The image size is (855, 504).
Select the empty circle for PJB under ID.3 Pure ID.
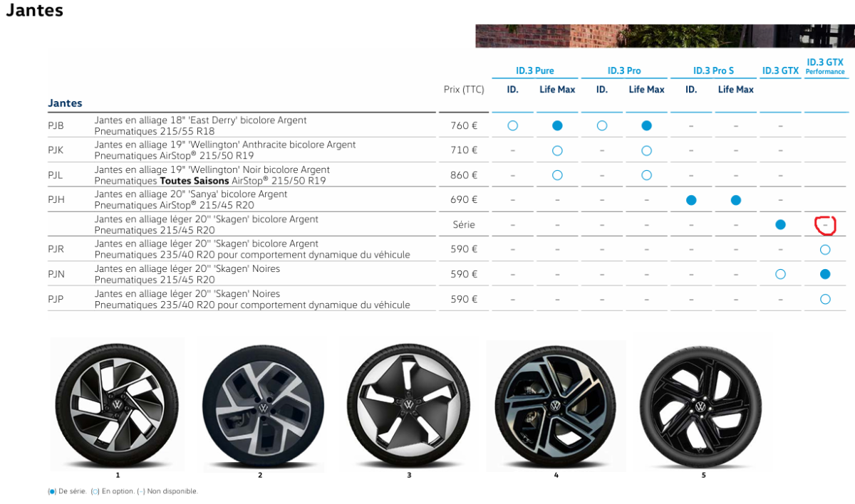(512, 126)
